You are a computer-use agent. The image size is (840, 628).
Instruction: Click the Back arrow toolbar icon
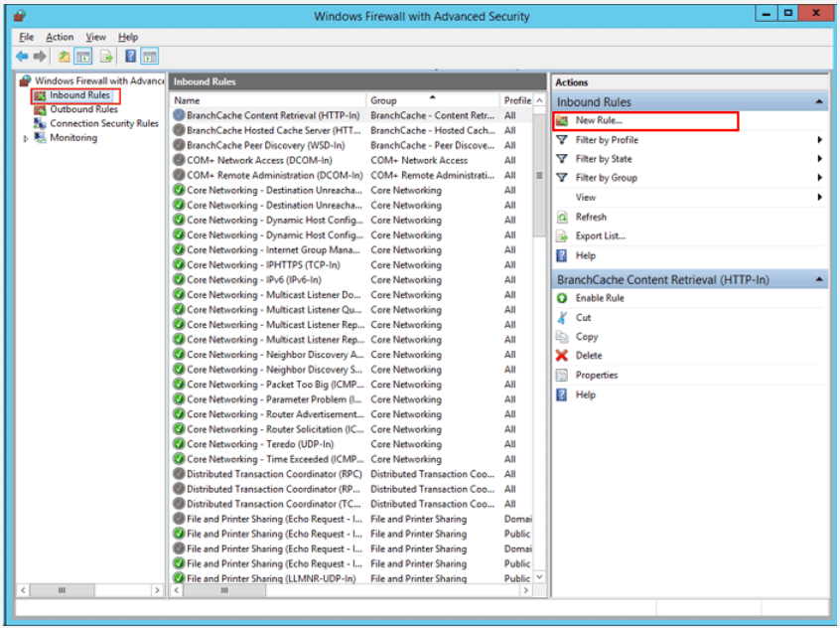tap(22, 57)
